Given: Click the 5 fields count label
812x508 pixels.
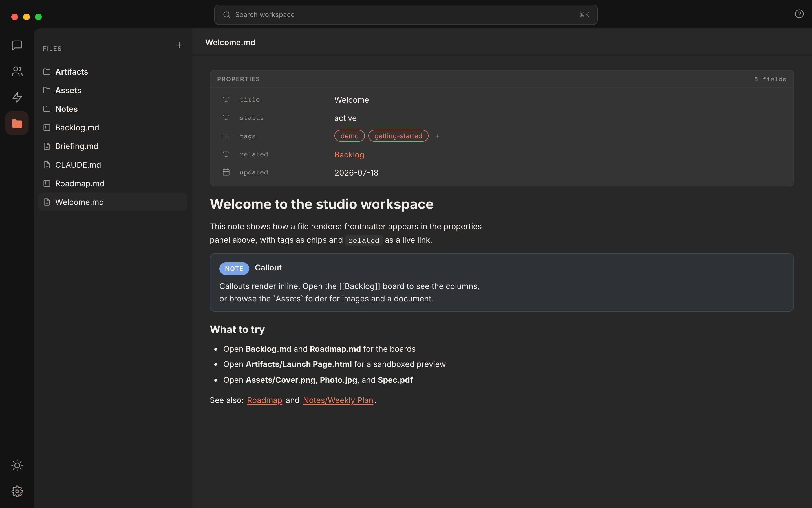Looking at the screenshot, I should coord(770,79).
